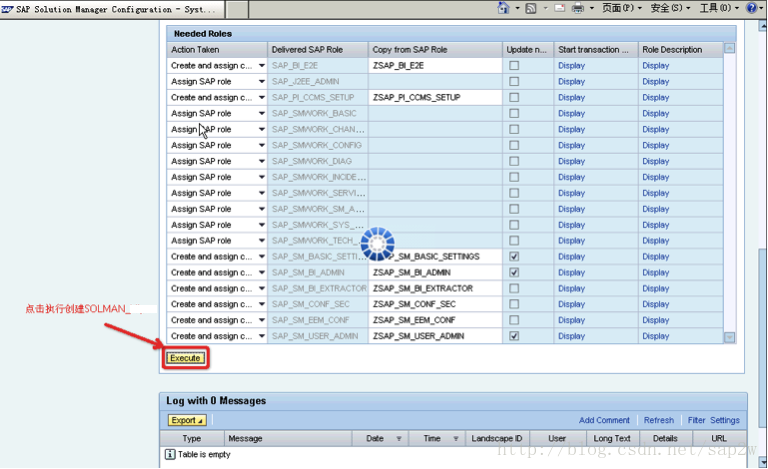
Task: Click the Message column header in log
Action: [x=288, y=439]
